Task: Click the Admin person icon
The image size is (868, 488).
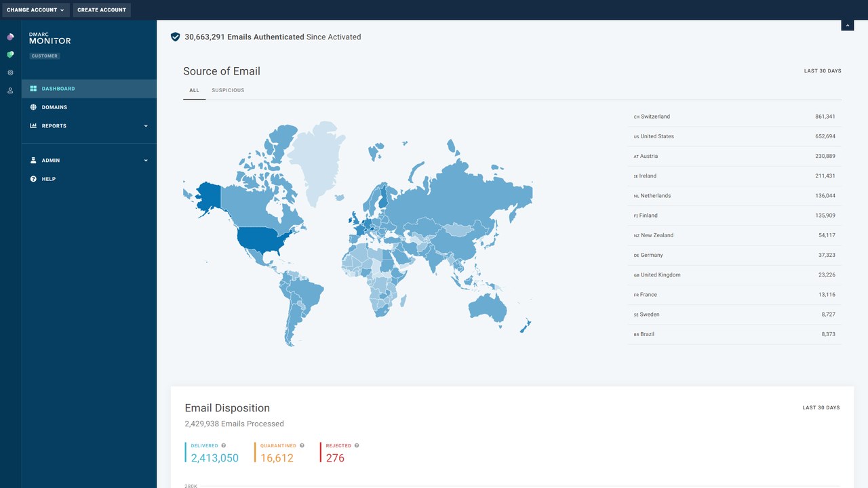Action: click(33, 161)
